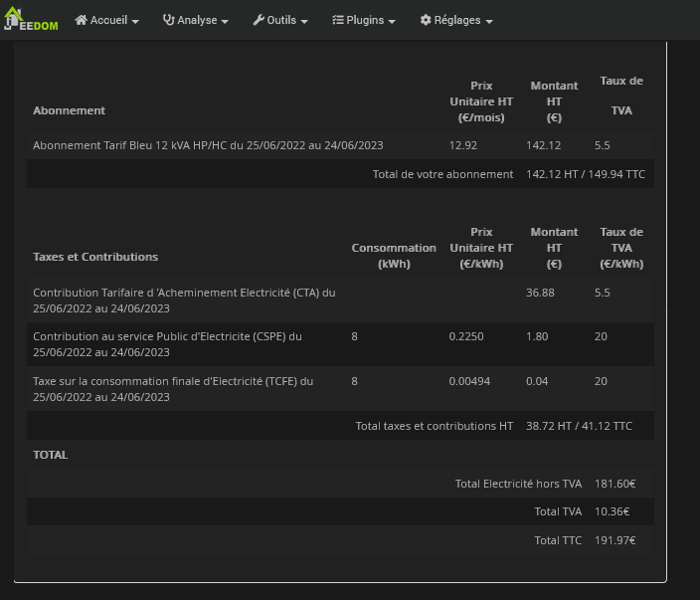The height and width of the screenshot is (600, 700).
Task: Open the Accueil menu label
Action: point(108,20)
